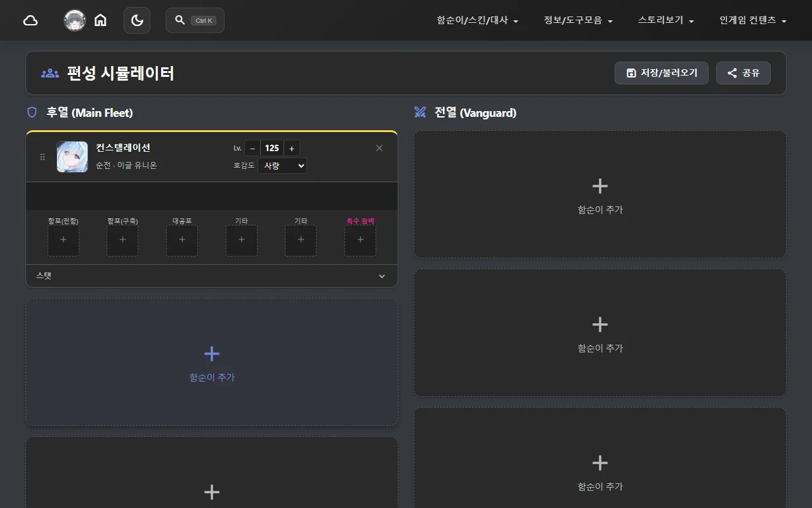
Task: Toggle dark mode with the moon icon
Action: pos(137,20)
